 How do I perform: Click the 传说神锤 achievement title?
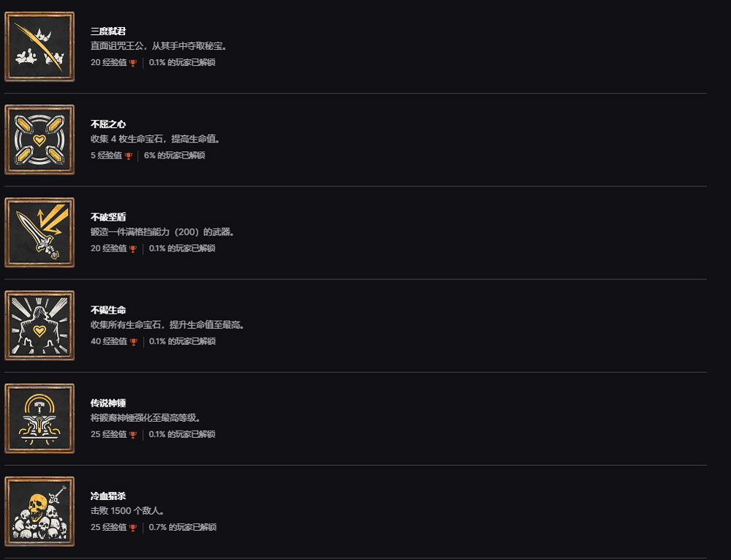tap(108, 403)
